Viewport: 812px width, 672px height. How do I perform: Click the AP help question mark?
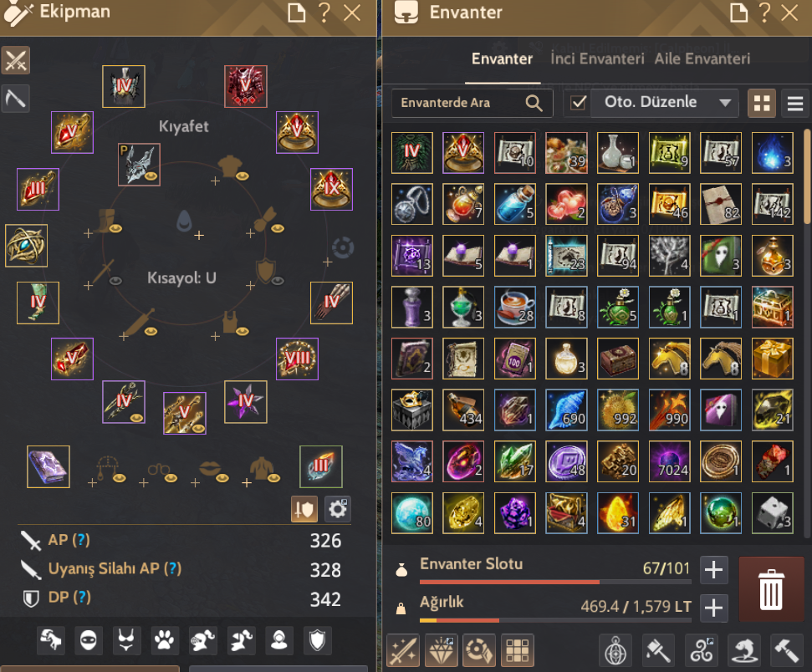81,540
